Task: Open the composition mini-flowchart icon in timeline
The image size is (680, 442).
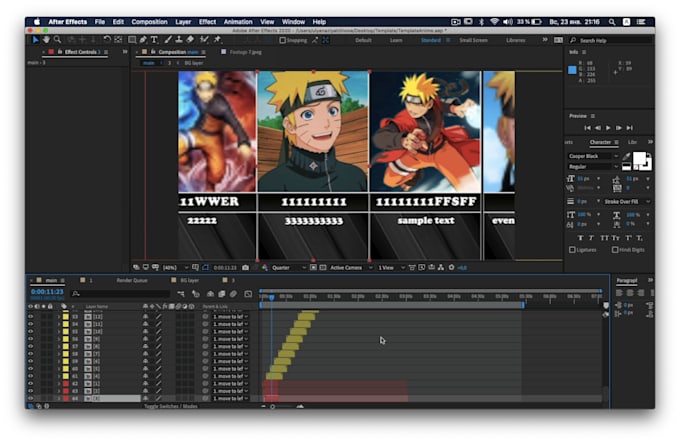Action: (181, 294)
